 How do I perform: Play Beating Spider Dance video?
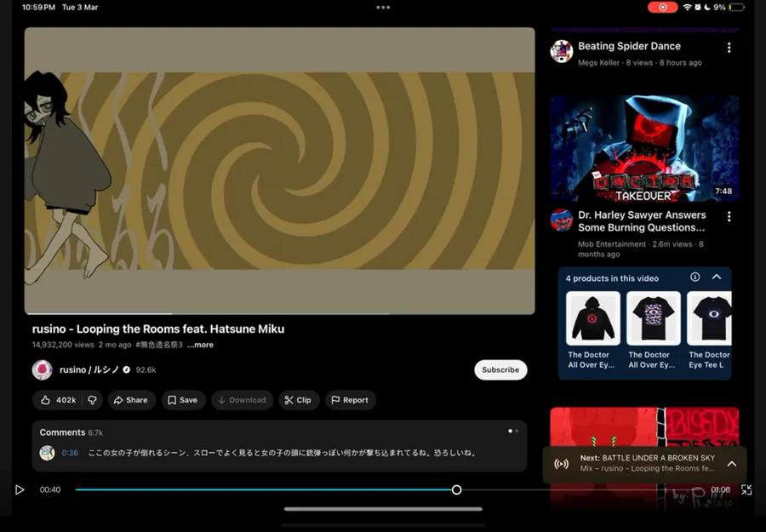629,46
